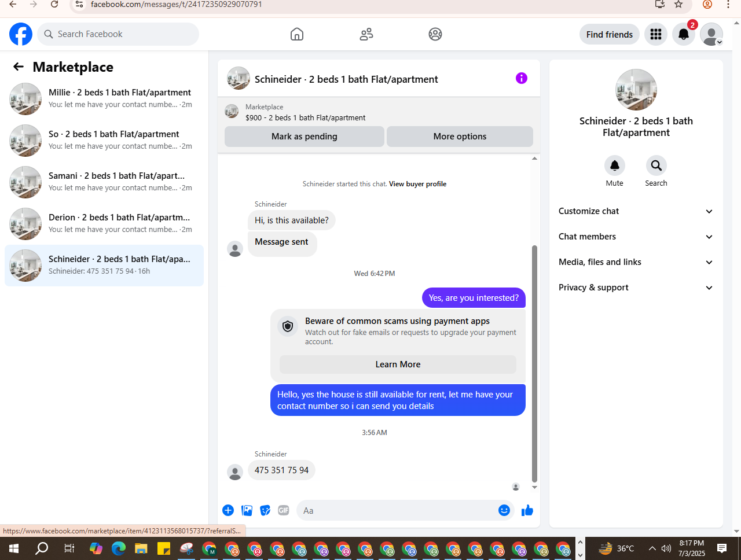Screen dimensions: 741x560
Task: Open the Friends icon in top navigation
Action: coord(366,34)
